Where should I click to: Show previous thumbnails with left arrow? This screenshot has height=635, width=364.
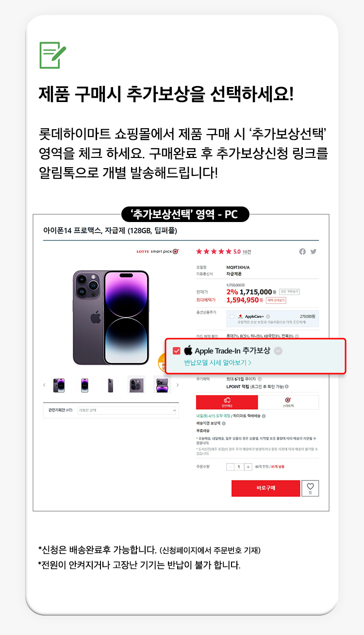tap(45, 385)
